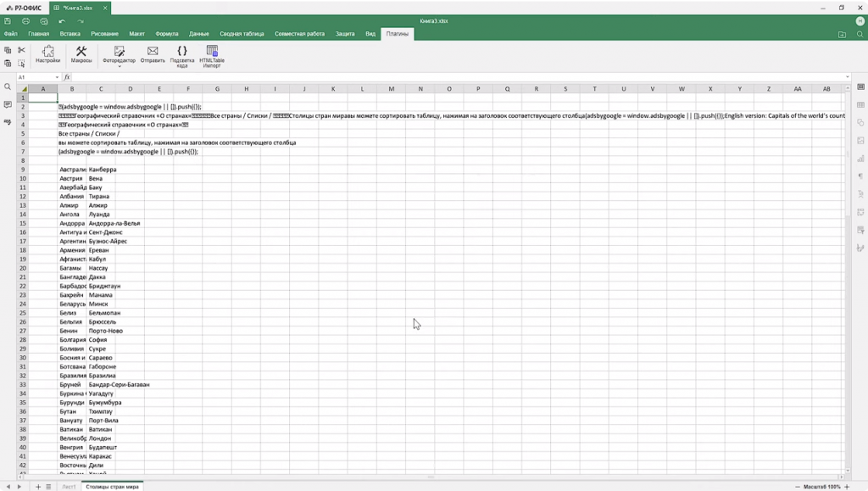The width and height of the screenshot is (868, 491).
Task: Cut selection with the scissors icon
Action: (x=21, y=50)
